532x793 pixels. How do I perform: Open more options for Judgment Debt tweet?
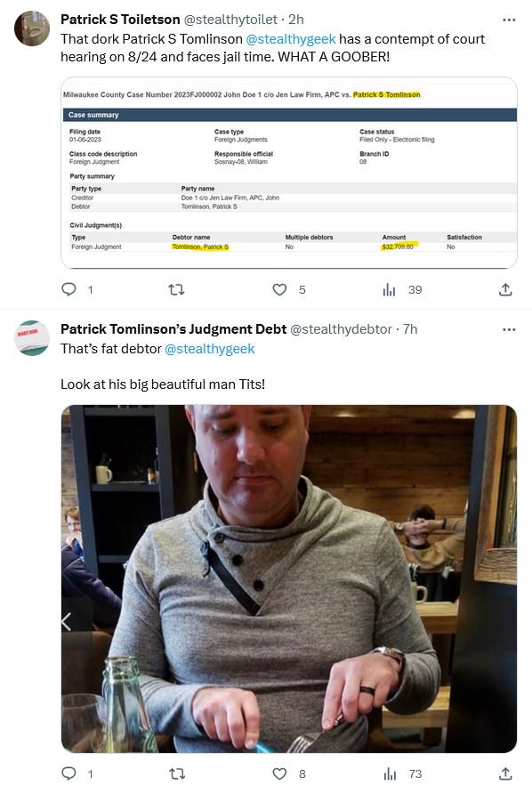tap(509, 329)
